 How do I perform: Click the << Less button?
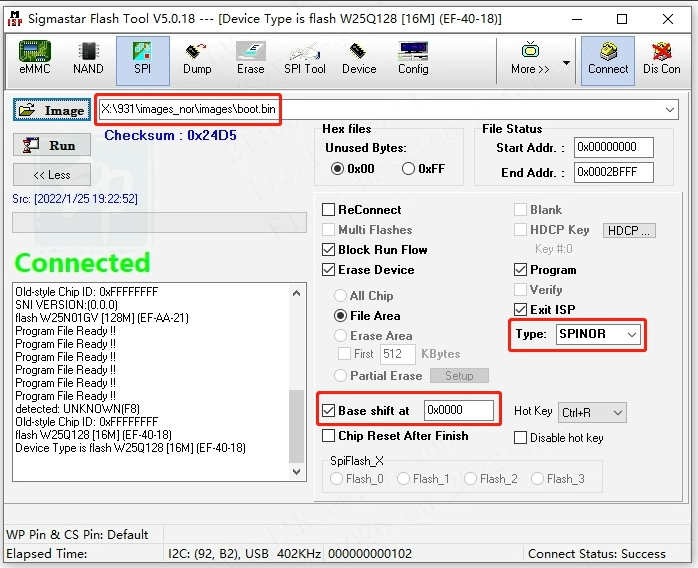52,175
